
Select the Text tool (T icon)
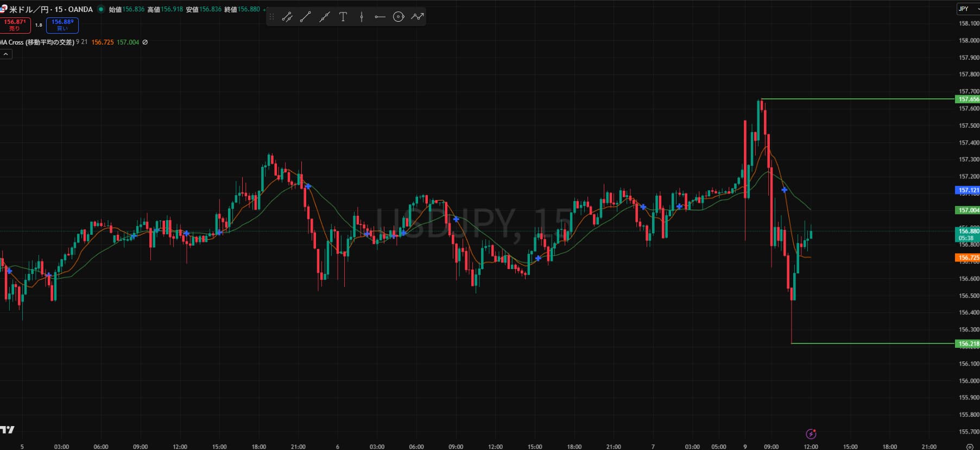click(343, 17)
